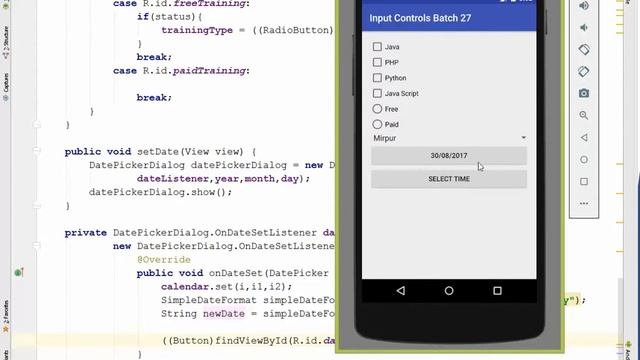
Task: Select the Free radio button
Action: tap(377, 109)
